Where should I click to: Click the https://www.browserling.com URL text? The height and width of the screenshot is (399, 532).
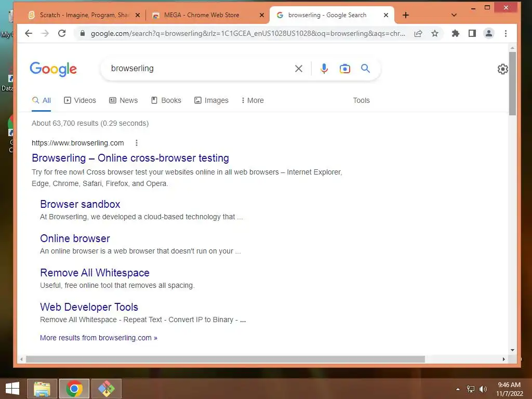(78, 143)
